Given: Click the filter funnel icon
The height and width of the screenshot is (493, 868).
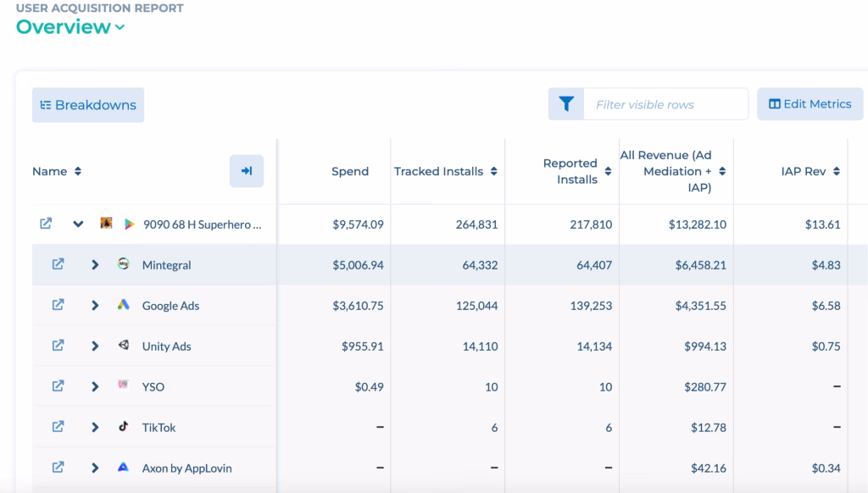Looking at the screenshot, I should pos(566,104).
